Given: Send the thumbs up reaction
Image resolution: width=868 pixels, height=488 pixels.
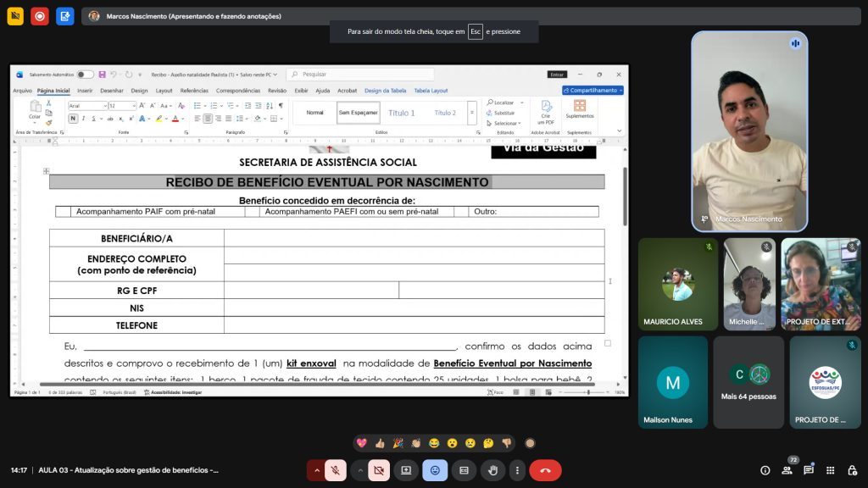Looking at the screenshot, I should click(x=380, y=443).
